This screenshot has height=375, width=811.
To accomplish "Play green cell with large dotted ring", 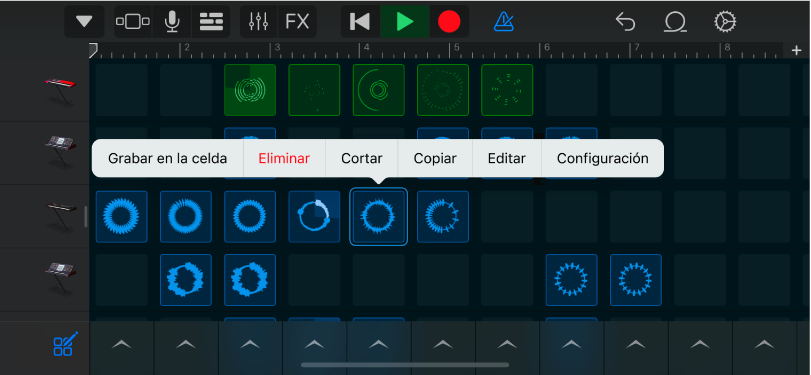I will 443,90.
